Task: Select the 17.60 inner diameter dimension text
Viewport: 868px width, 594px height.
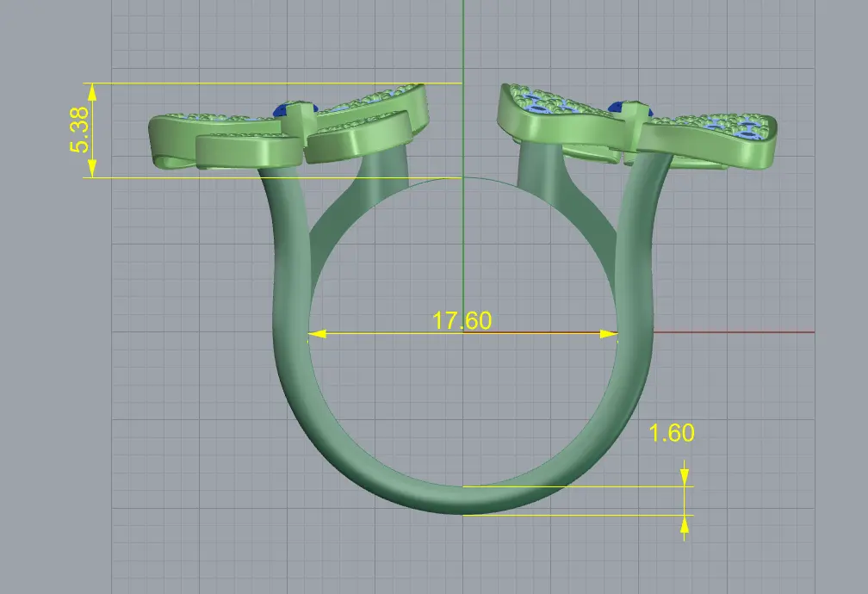Action: tap(462, 320)
